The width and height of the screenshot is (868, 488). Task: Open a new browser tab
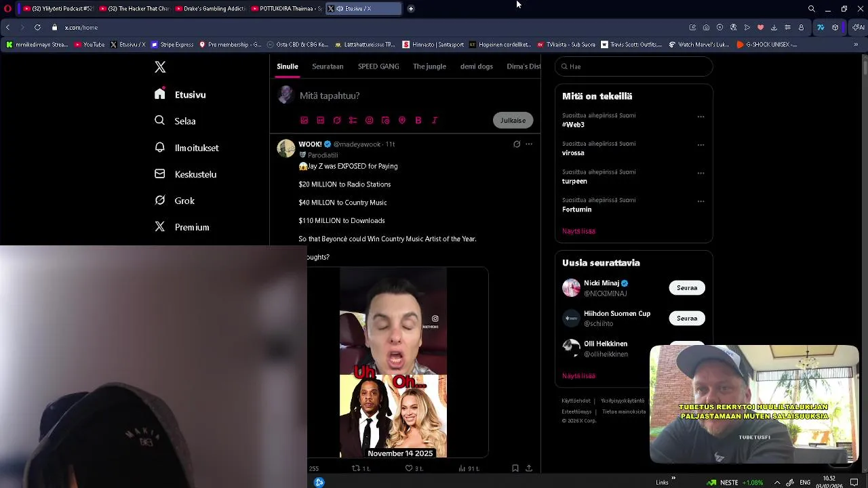click(410, 9)
